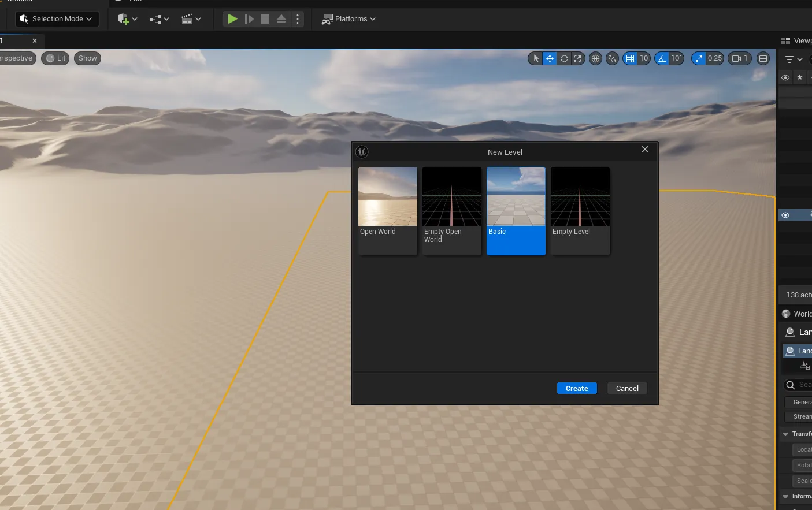Image resolution: width=812 pixels, height=510 pixels.
Task: Click the Outliner pinned star column header
Action: pyautogui.click(x=800, y=77)
